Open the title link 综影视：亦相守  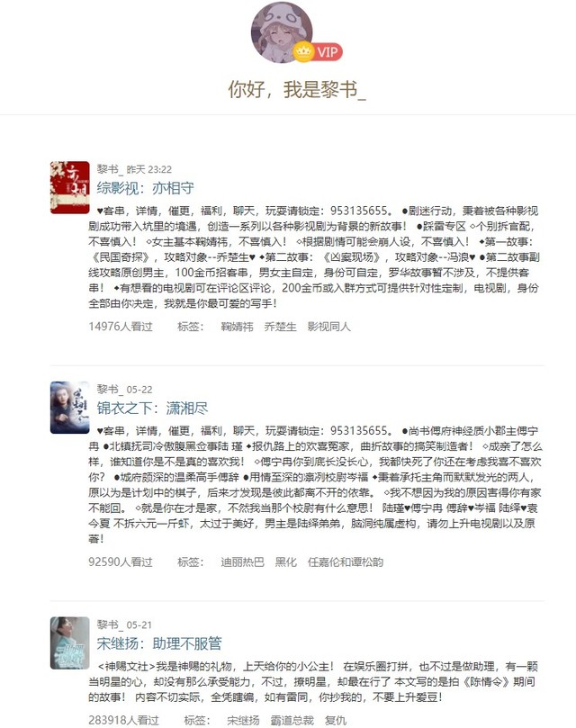pyautogui.click(x=146, y=188)
